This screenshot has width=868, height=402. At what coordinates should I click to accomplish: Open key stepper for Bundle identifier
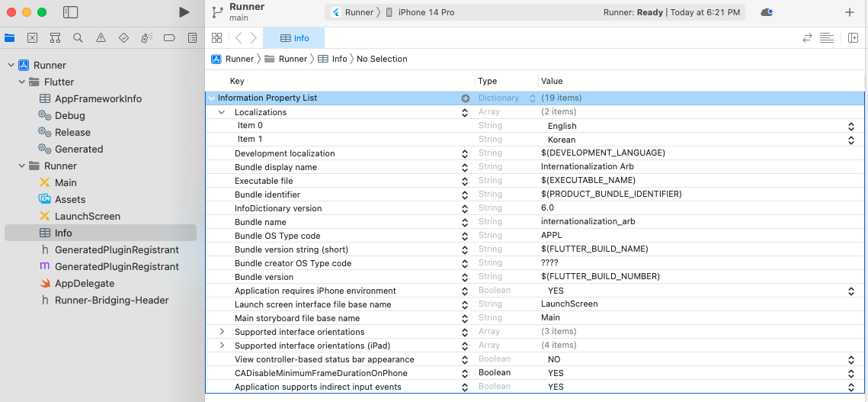click(x=466, y=195)
